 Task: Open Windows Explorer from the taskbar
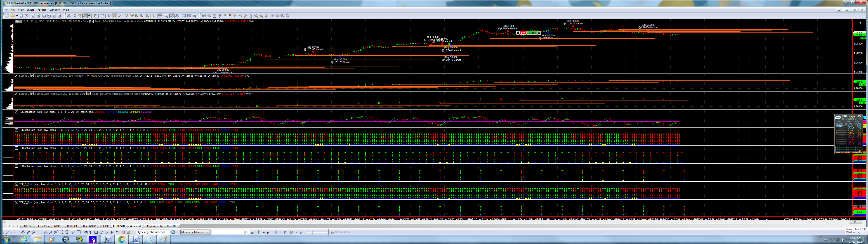coord(37,240)
